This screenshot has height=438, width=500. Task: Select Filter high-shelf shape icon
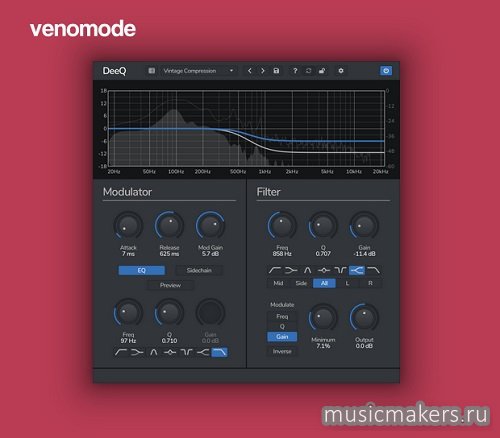[357, 270]
